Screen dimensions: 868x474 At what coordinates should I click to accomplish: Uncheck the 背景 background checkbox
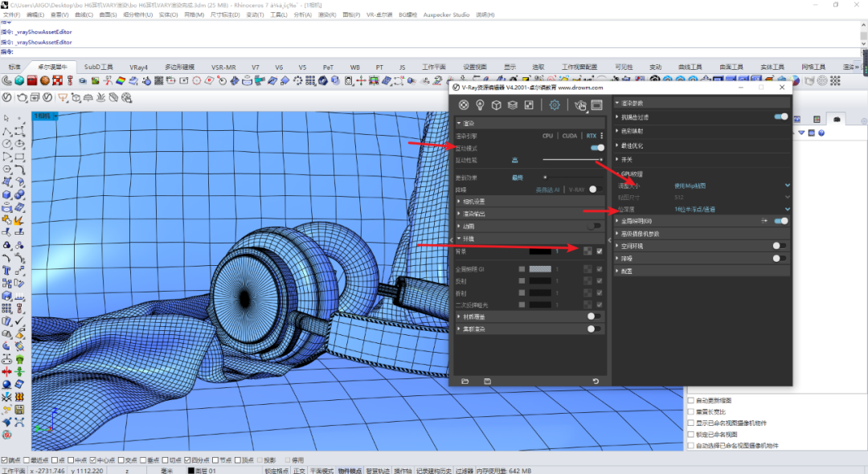(x=600, y=251)
